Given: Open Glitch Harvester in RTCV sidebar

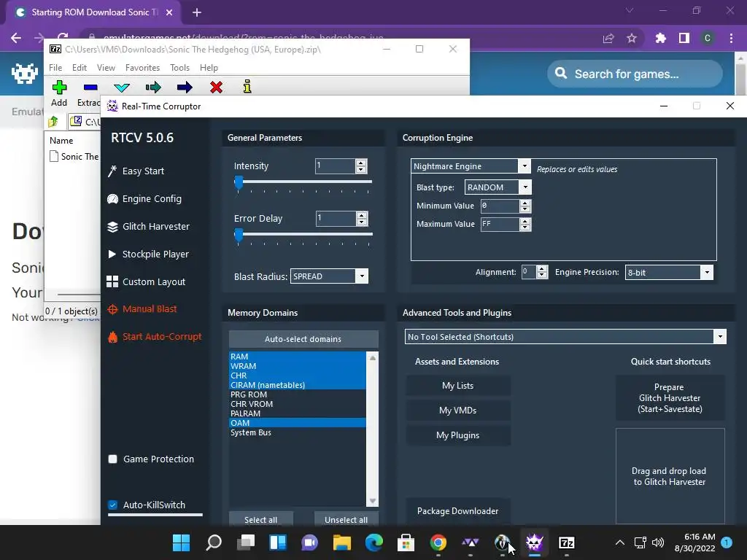Looking at the screenshot, I should [x=149, y=226].
